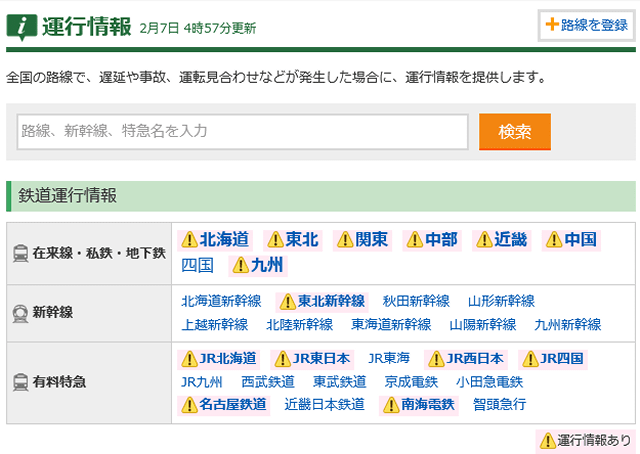Open 京成電鉄 limited express info
Viewport: 640px width, 454px height.
pyautogui.click(x=411, y=383)
